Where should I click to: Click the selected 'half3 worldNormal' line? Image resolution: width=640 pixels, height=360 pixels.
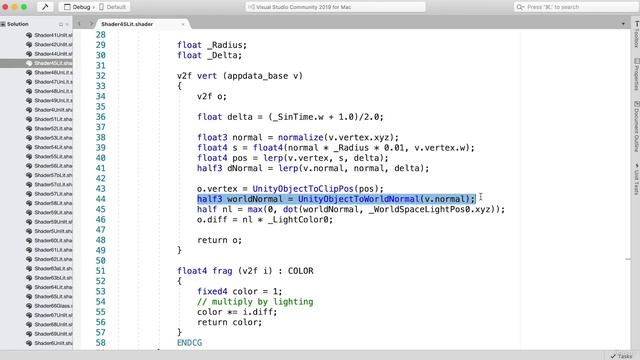336,199
